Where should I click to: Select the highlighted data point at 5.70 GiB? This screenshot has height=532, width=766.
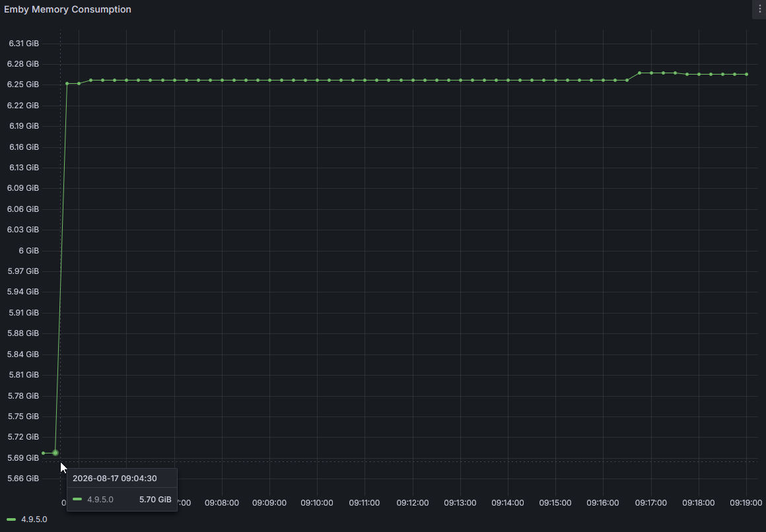click(x=55, y=453)
